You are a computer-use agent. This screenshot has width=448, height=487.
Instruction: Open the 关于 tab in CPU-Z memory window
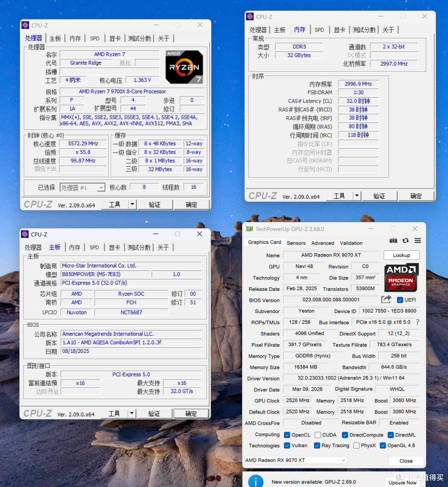click(x=388, y=30)
